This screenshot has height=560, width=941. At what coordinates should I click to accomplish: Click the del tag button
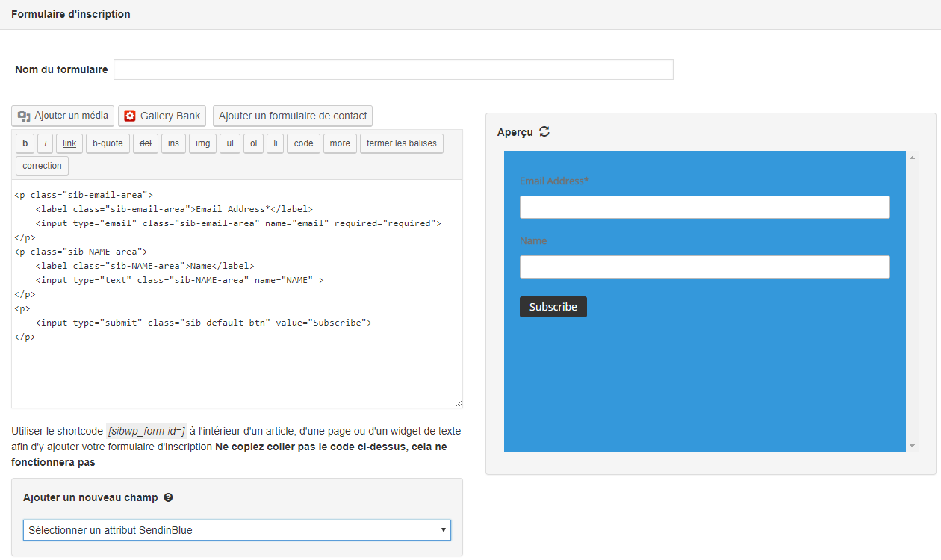[146, 143]
